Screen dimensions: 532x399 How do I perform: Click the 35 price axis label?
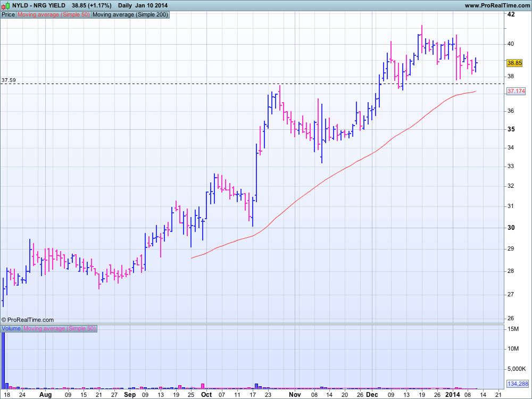pos(511,129)
